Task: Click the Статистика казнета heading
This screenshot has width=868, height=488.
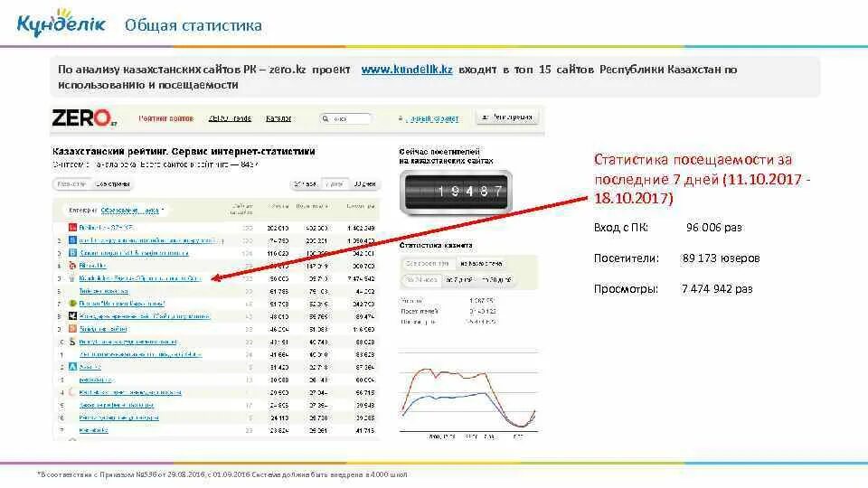Action: (x=436, y=245)
